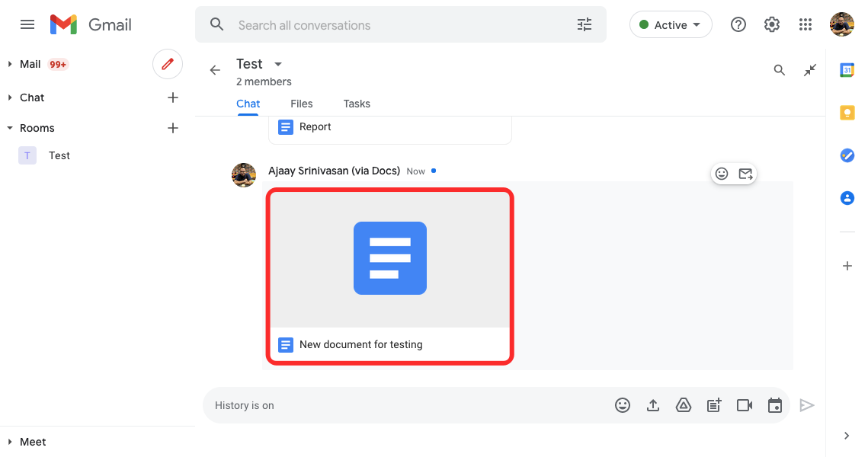The width and height of the screenshot is (868, 457).
Task: Open New document for testing attachment
Action: pos(389,276)
